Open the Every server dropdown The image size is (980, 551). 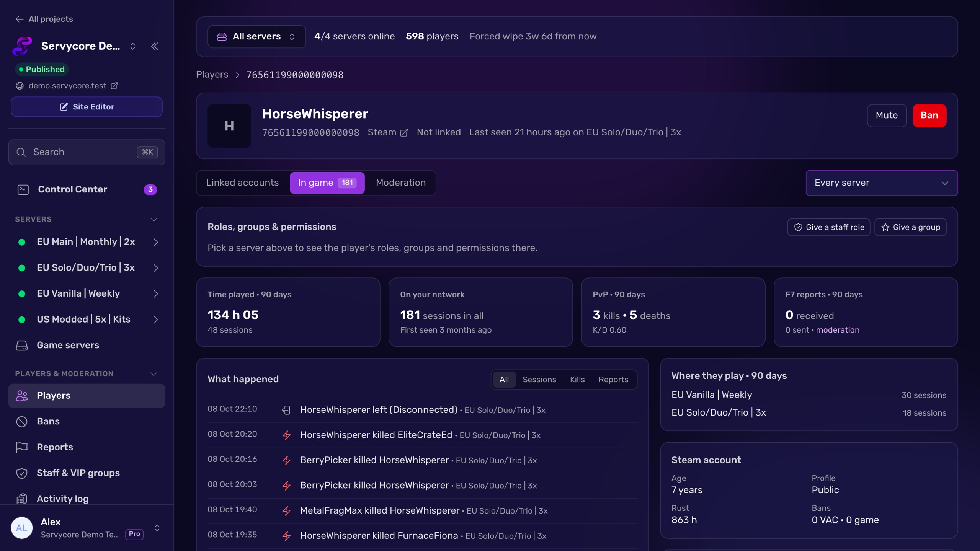click(881, 183)
